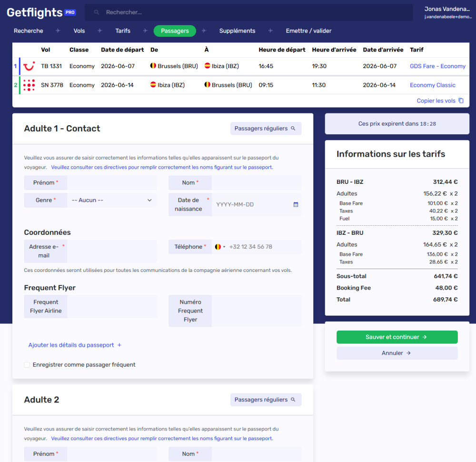Switch to the Suppléments step
The width and height of the screenshot is (476, 462).
tap(237, 30)
